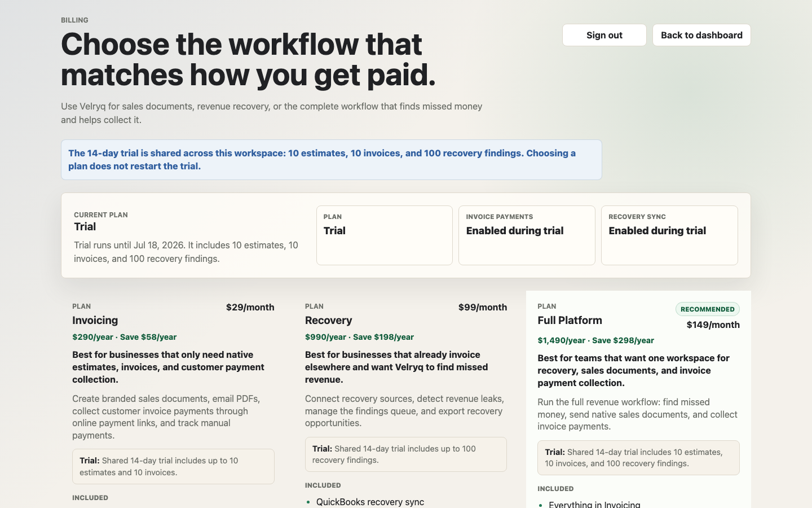
Task: Click the BILLING label at top
Action: pos(74,20)
